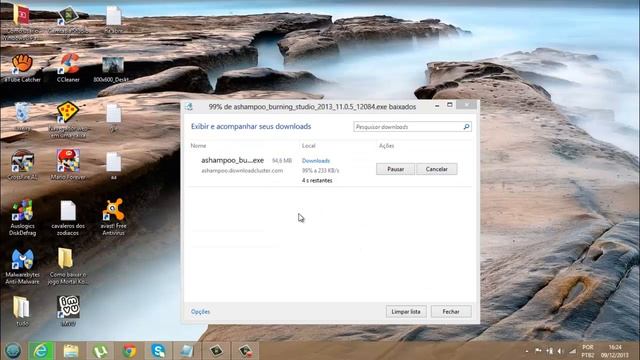This screenshot has width=640, height=360.
Task: Open the notepad-like taskbar app icon
Action: pos(187,351)
